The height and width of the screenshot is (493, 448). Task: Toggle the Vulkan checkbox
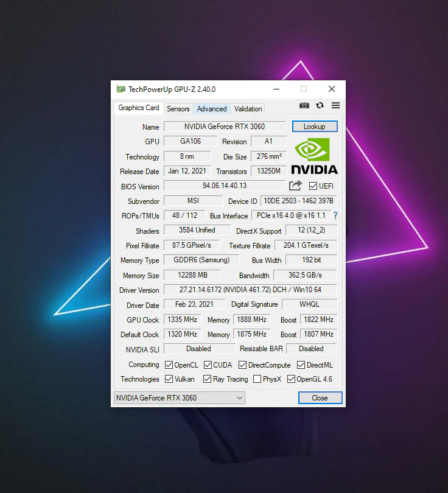(169, 379)
